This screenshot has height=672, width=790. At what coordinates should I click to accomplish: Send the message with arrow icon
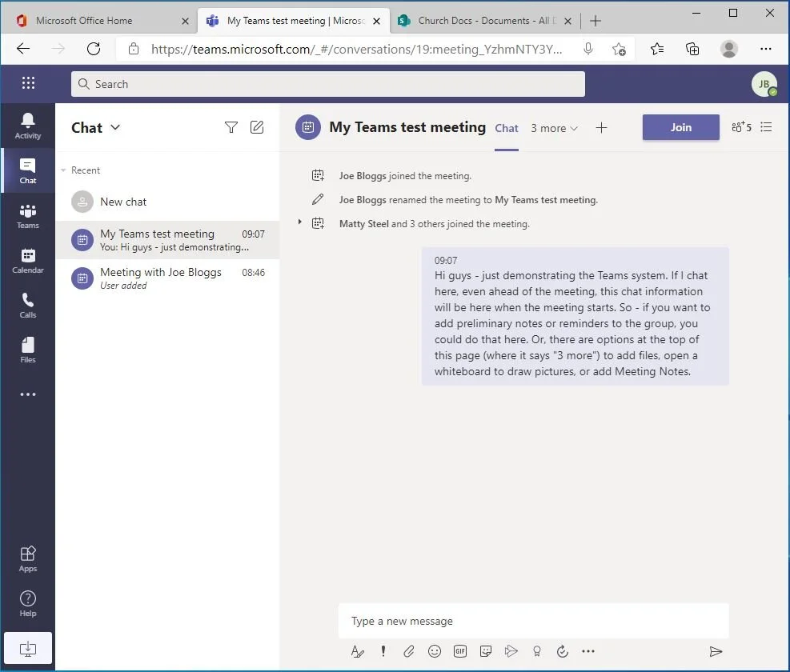(x=716, y=651)
